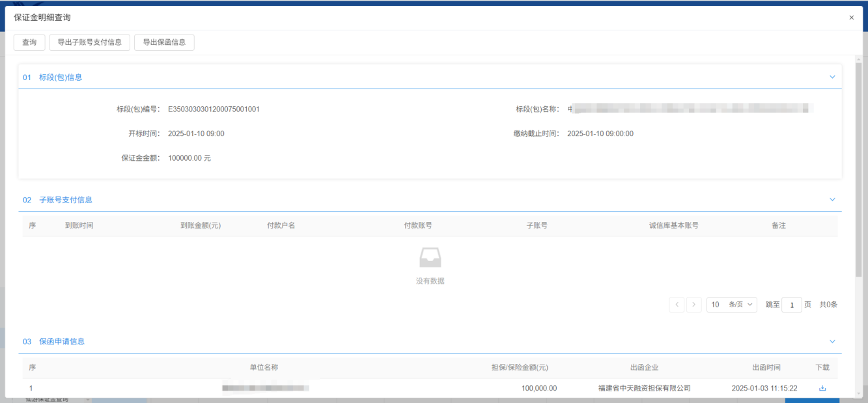
Task: Click the 到账金额(元) column header
Action: point(201,225)
